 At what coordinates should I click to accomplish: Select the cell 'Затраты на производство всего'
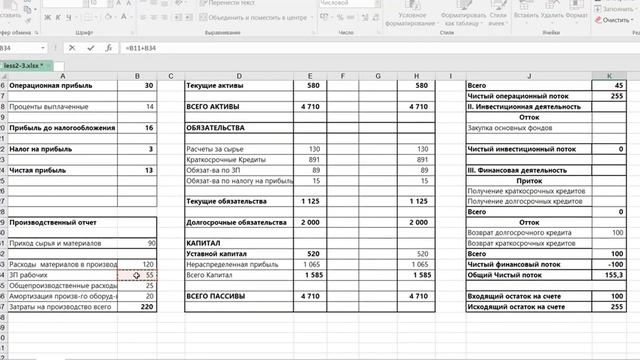(62, 307)
